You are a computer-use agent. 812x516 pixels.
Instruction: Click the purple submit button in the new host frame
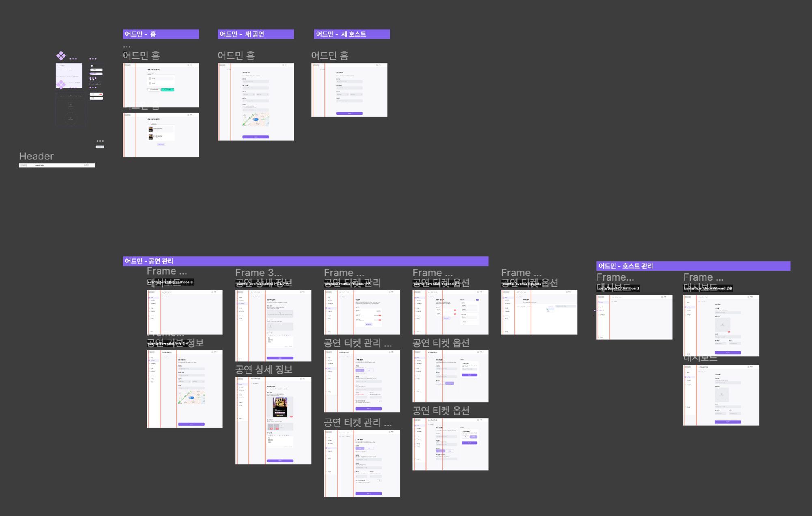(x=349, y=113)
